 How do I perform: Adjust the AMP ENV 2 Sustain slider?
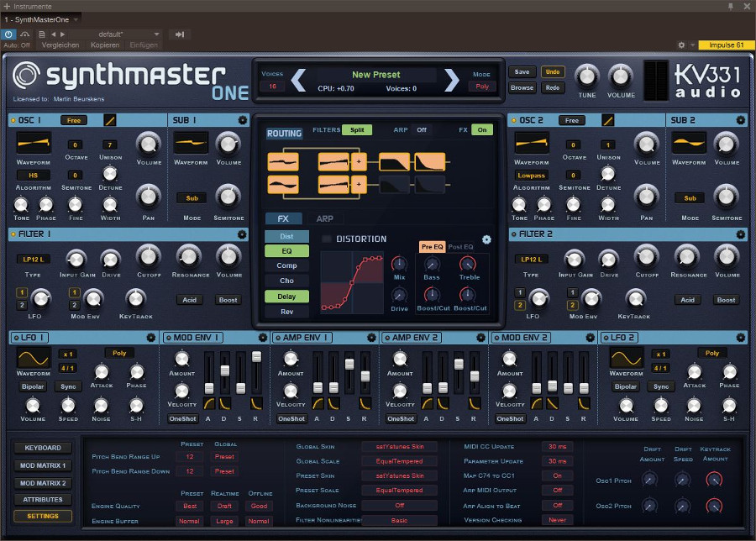[x=459, y=364]
